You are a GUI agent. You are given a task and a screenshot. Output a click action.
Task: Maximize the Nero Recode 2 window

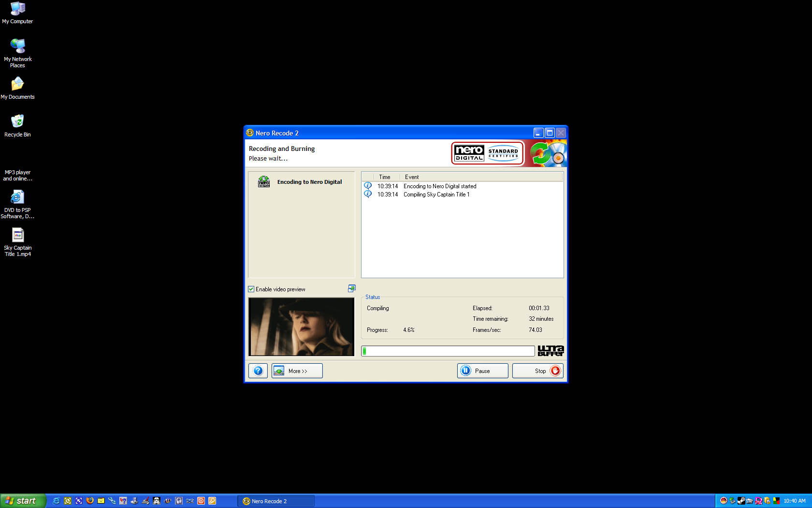coord(550,133)
